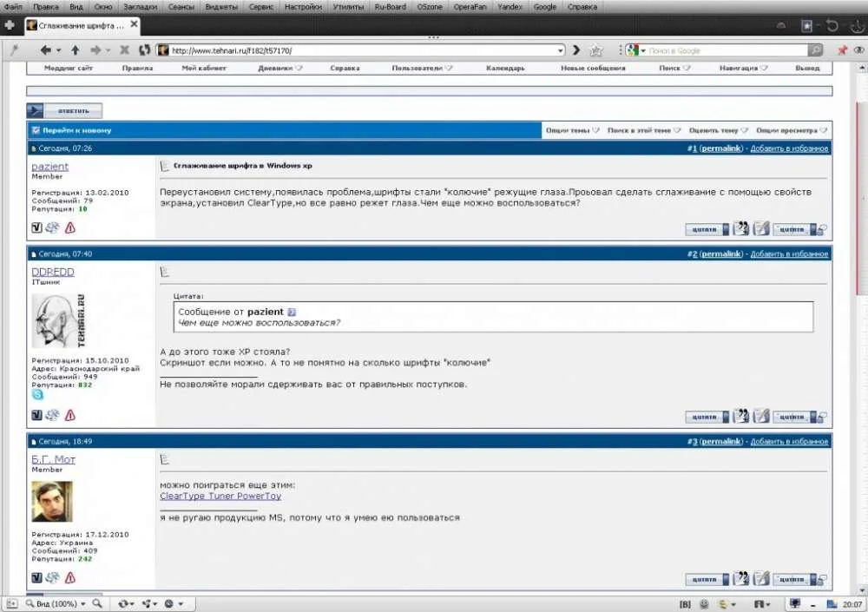
Task: Click the permalink for post #2
Action: [721, 254]
